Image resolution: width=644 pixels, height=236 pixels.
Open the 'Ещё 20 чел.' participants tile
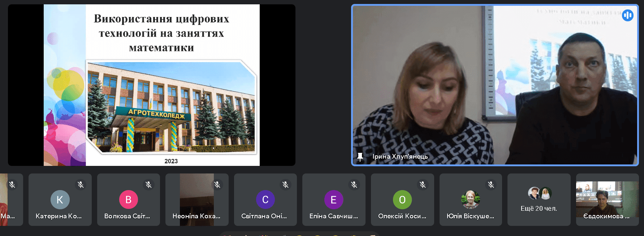[x=539, y=199]
